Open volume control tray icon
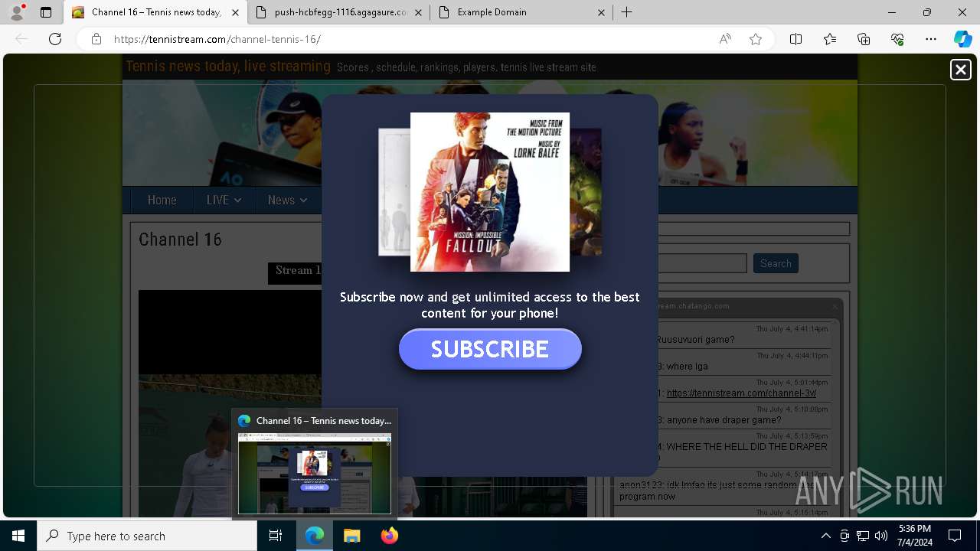The height and width of the screenshot is (551, 980). [881, 536]
